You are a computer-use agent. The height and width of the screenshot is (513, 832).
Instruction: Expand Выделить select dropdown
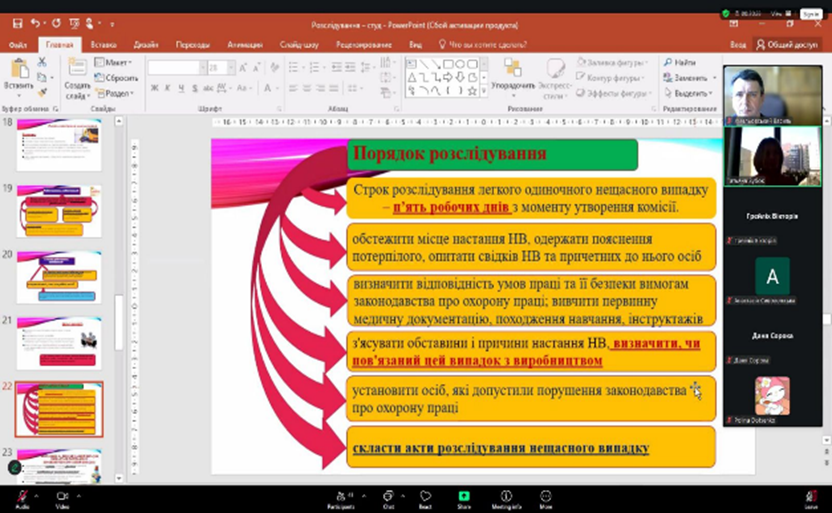(688, 93)
